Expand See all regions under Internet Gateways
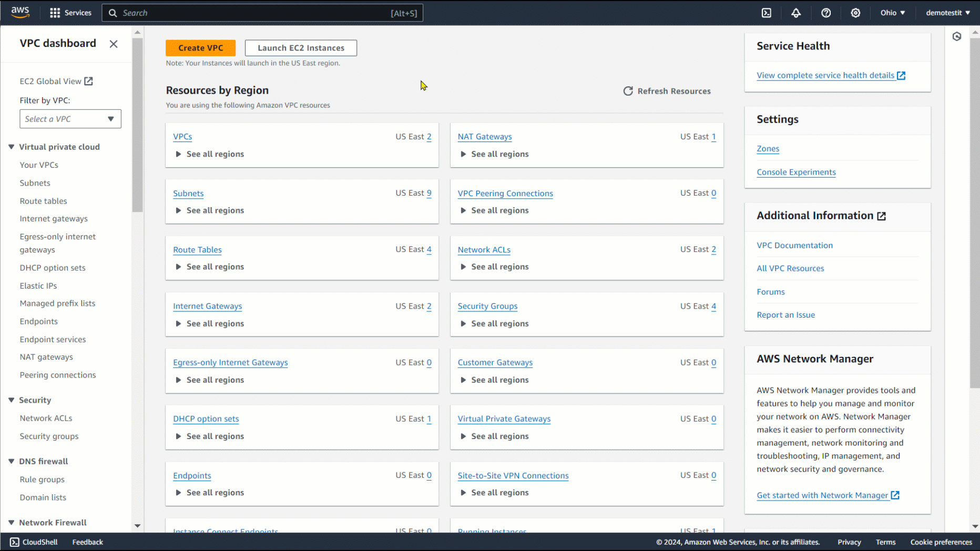This screenshot has height=551, width=980. click(210, 323)
